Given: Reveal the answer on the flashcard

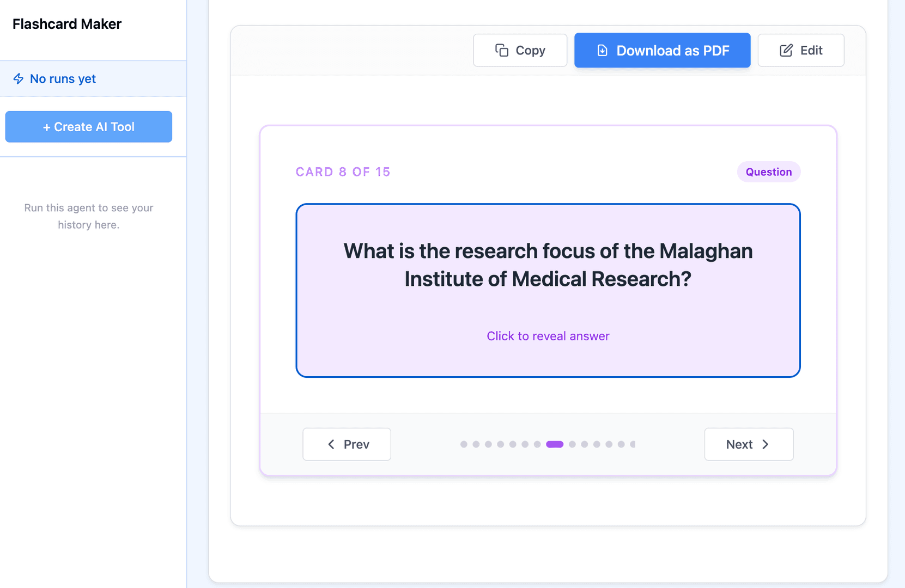Looking at the screenshot, I should (548, 336).
